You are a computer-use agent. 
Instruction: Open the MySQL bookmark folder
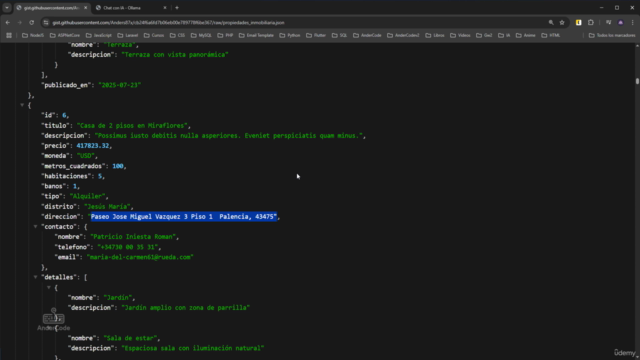coord(201,36)
